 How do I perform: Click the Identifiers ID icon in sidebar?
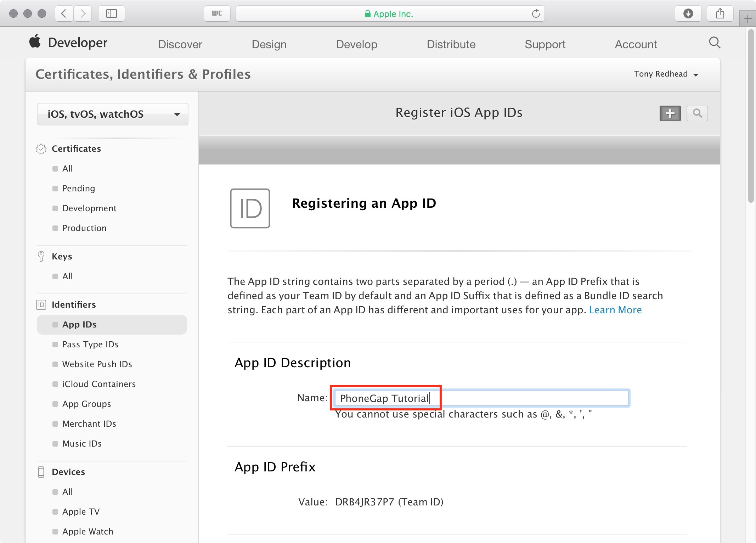pos(41,305)
